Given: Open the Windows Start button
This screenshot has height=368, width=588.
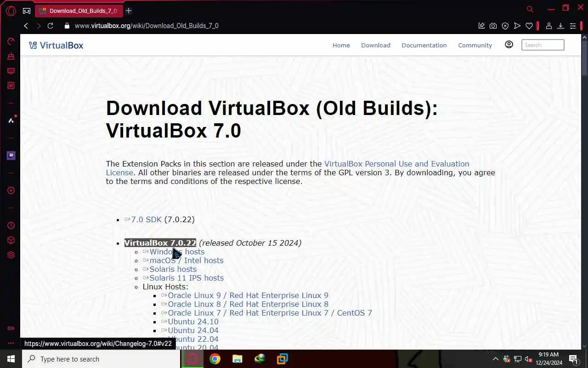Looking at the screenshot, I should pyautogui.click(x=11, y=359).
